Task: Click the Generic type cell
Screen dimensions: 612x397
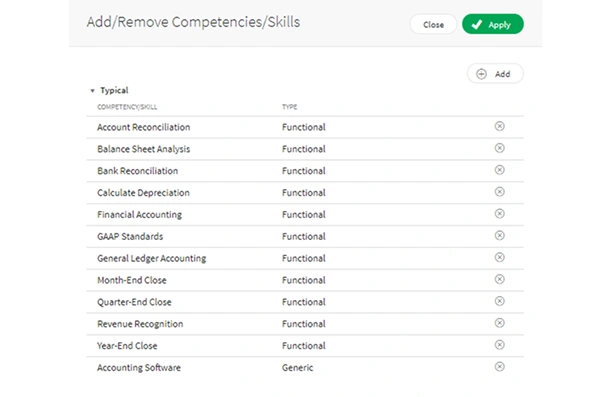Action: [297, 368]
